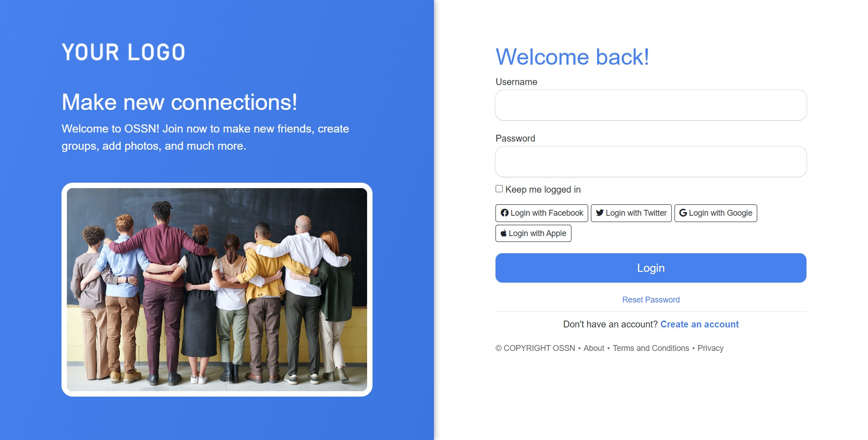This screenshot has width=868, height=440.
Task: Click the Google G icon
Action: 683,213
